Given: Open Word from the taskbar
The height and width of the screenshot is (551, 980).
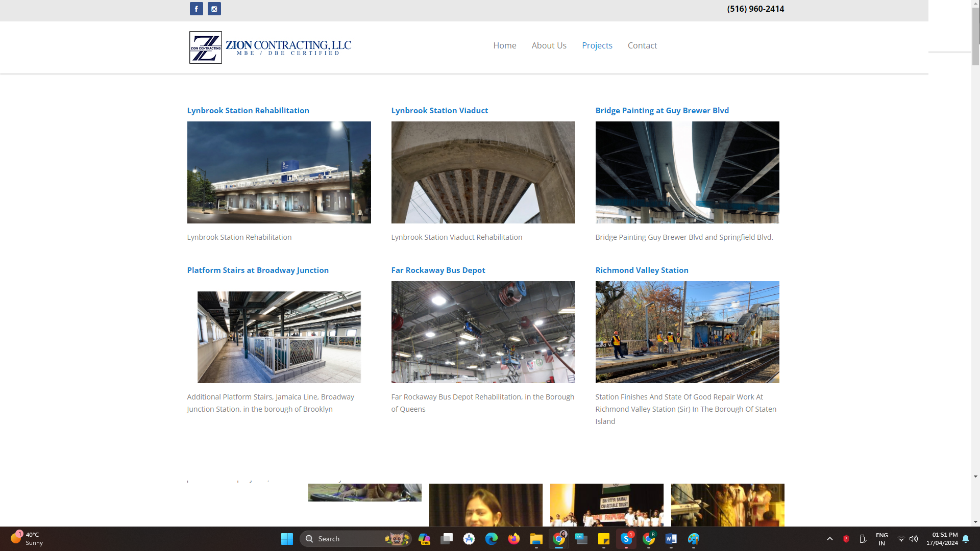Looking at the screenshot, I should tap(671, 539).
